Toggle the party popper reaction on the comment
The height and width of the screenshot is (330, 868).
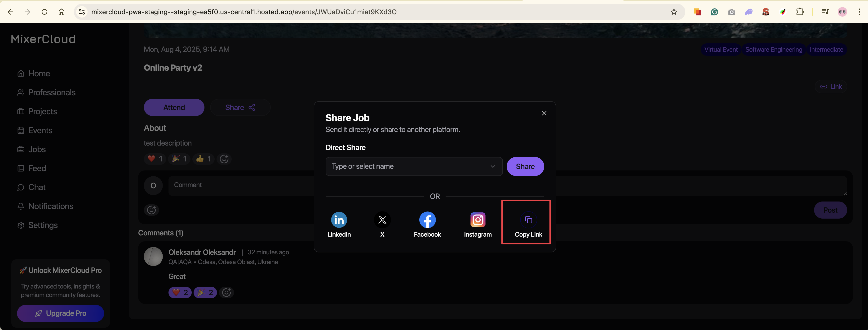coord(205,293)
